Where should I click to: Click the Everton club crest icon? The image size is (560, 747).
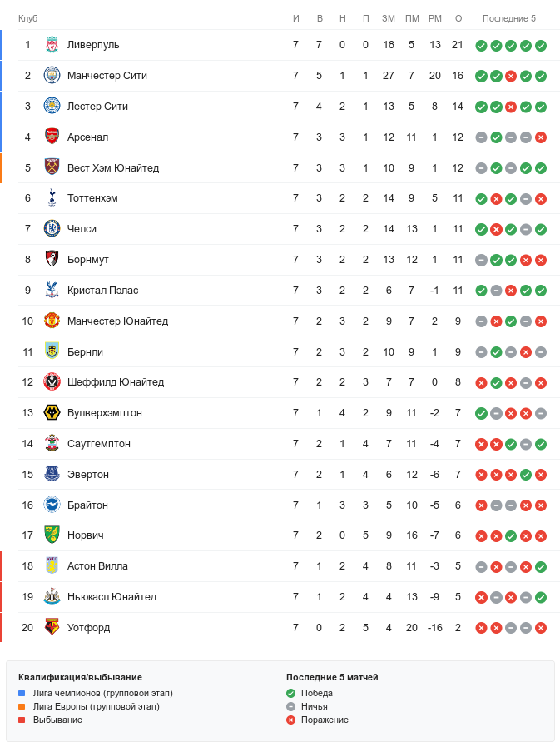pyautogui.click(x=52, y=475)
